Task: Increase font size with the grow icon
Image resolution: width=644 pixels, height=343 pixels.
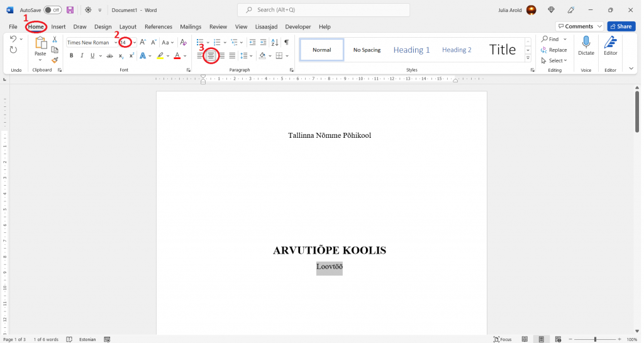Action: click(143, 42)
